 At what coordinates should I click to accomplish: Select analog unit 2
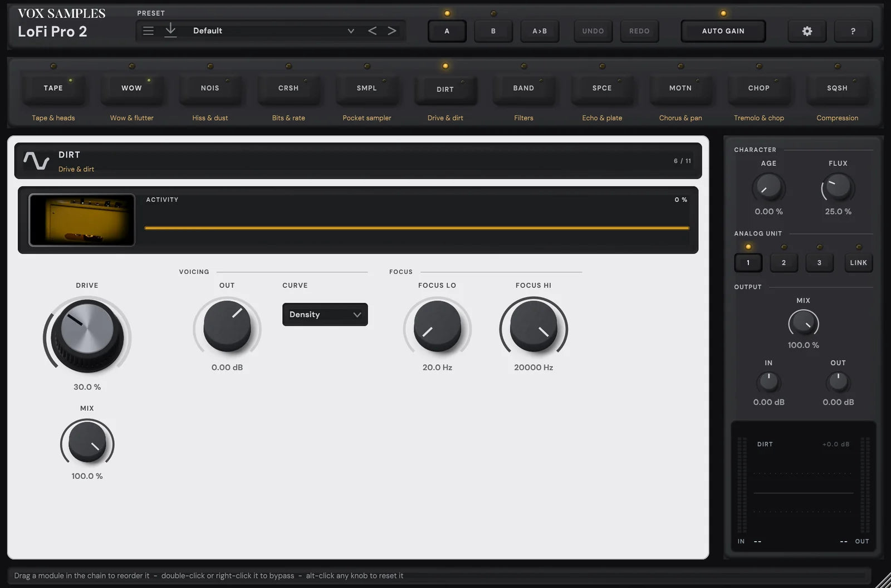(x=784, y=263)
